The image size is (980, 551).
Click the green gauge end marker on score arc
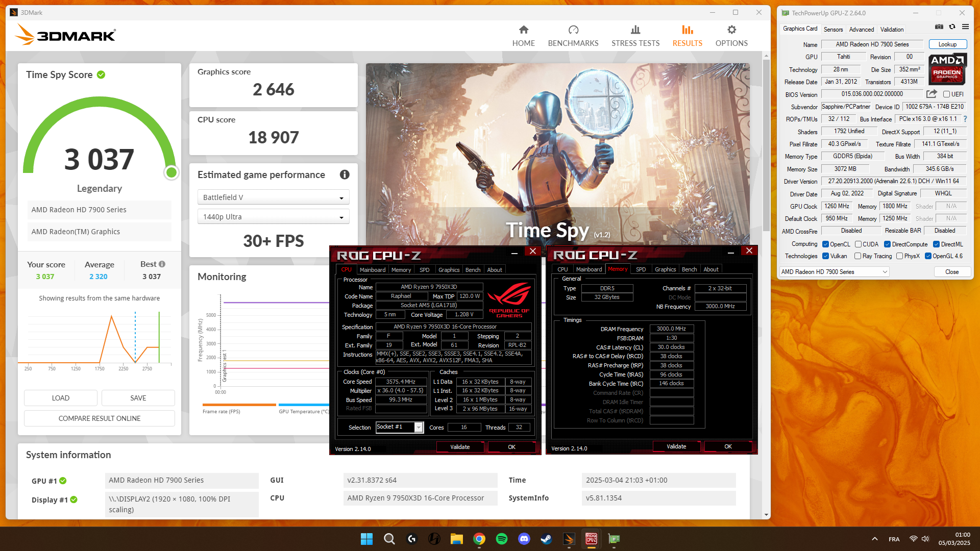click(171, 172)
